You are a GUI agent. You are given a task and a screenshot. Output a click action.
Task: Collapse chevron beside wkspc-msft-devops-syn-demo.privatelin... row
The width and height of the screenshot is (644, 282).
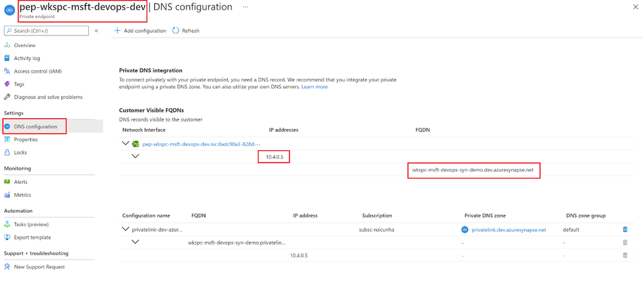(x=135, y=242)
